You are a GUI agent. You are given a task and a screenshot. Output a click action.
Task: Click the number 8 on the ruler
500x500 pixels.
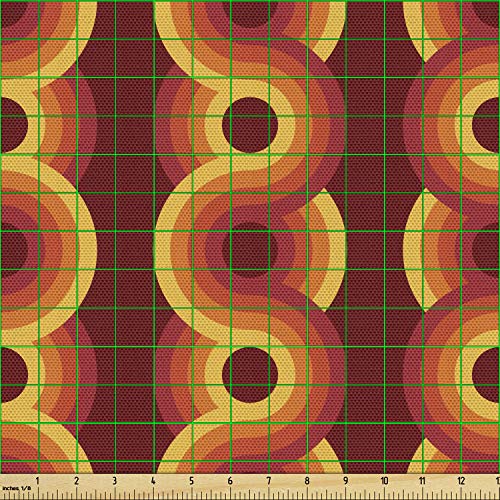point(307,481)
